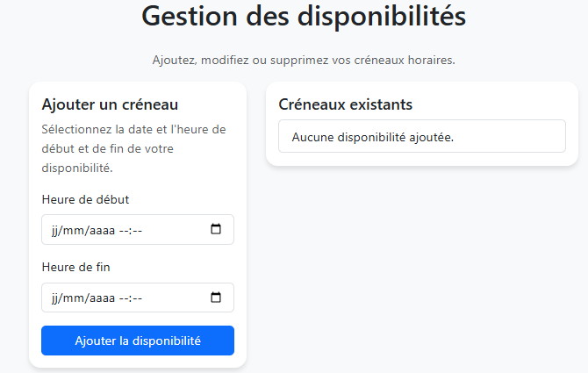
Task: Select minutes segment in Heure de fin field
Action: click(137, 298)
